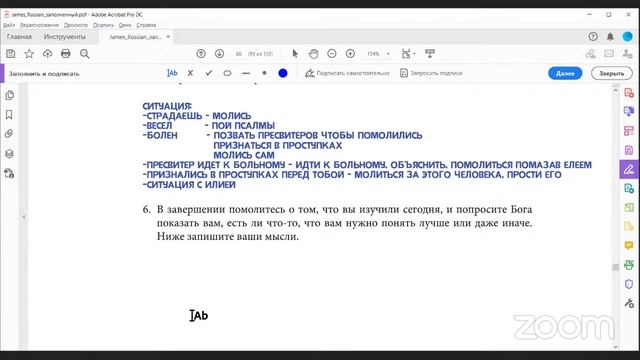640x360 pixels.
Task: Save the PDF with the floppy disk icon
Action: coord(11,53)
